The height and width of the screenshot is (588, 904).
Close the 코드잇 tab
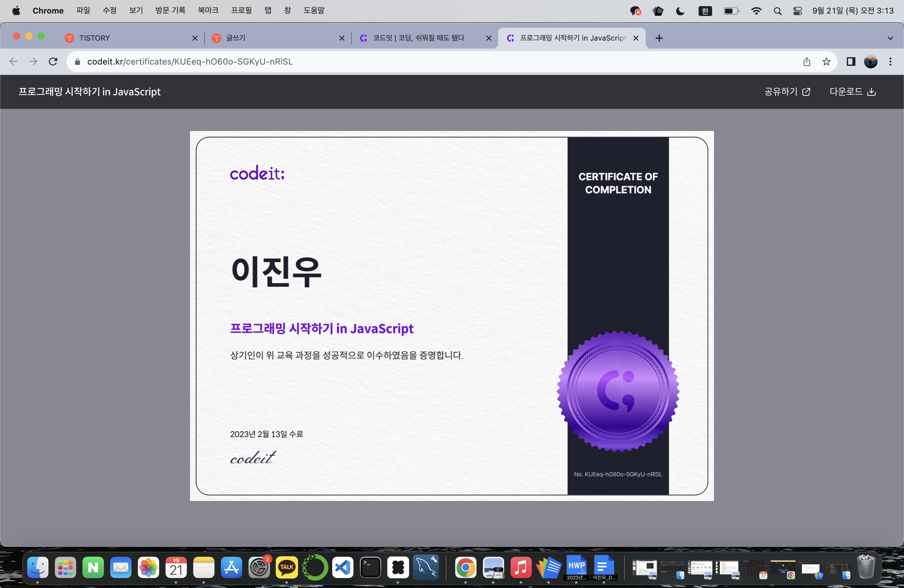click(x=489, y=38)
